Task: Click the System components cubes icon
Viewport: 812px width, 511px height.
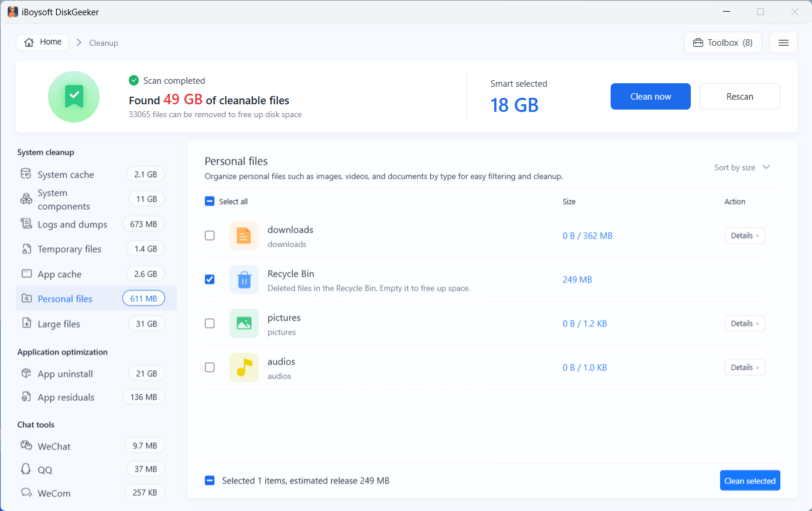Action: point(26,199)
